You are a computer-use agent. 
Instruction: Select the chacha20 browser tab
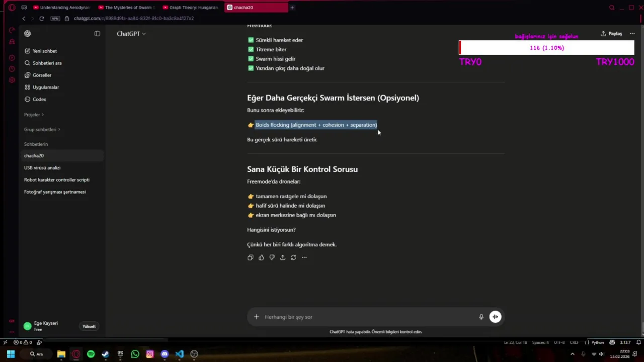point(256,8)
